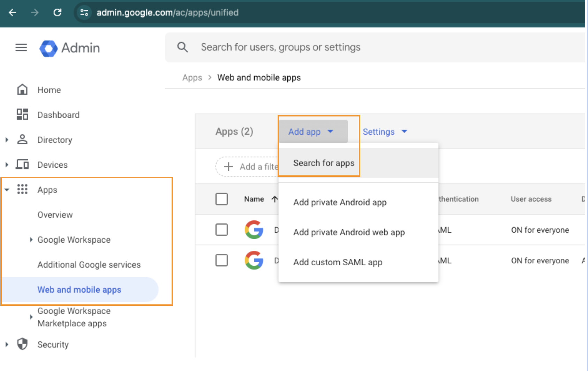Open Home in the sidebar

pyautogui.click(x=49, y=90)
